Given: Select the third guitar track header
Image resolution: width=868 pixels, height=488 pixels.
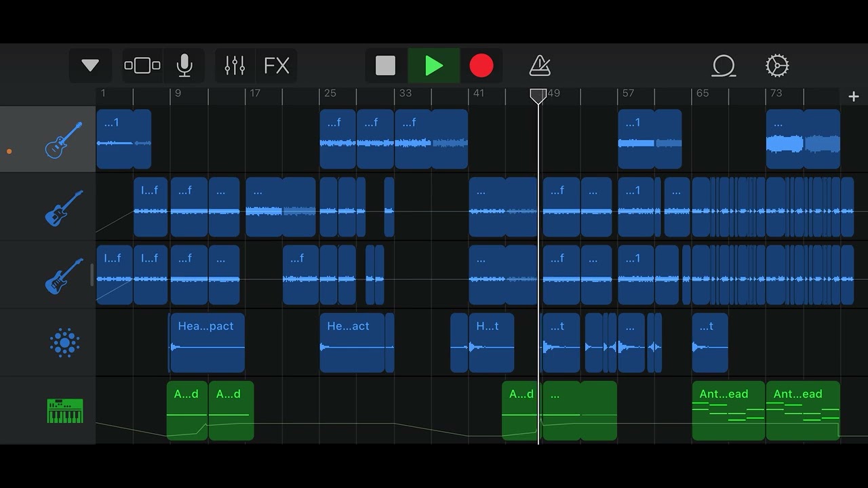Looking at the screenshot, I should (48, 275).
